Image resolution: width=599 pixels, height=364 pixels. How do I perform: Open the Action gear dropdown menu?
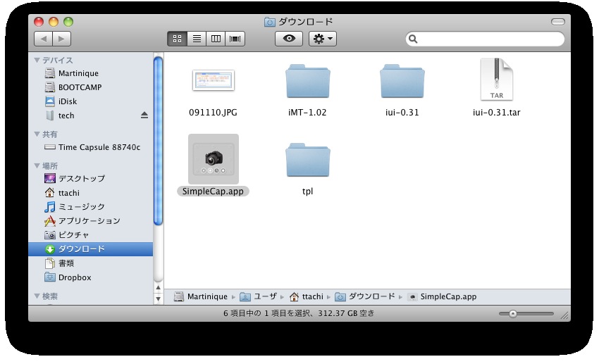point(323,39)
